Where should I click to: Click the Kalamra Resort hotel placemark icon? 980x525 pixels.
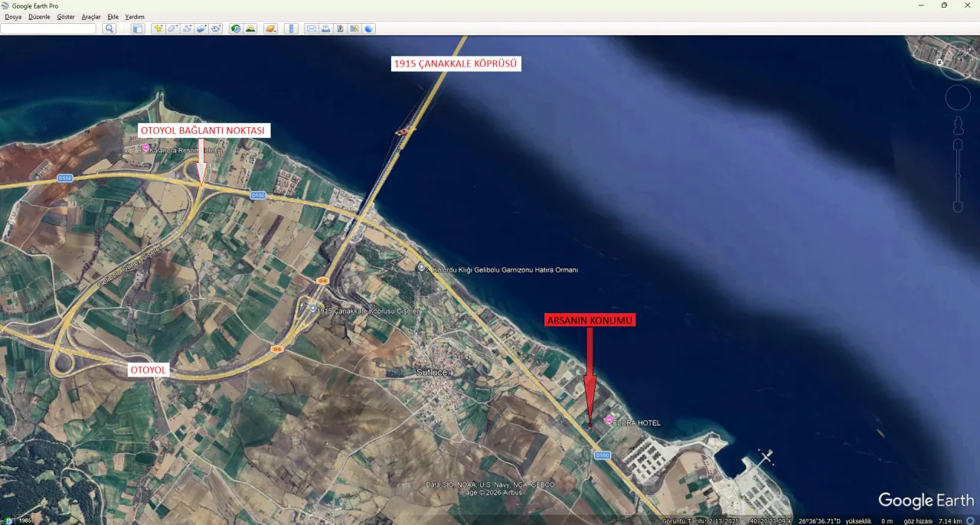tap(145, 148)
